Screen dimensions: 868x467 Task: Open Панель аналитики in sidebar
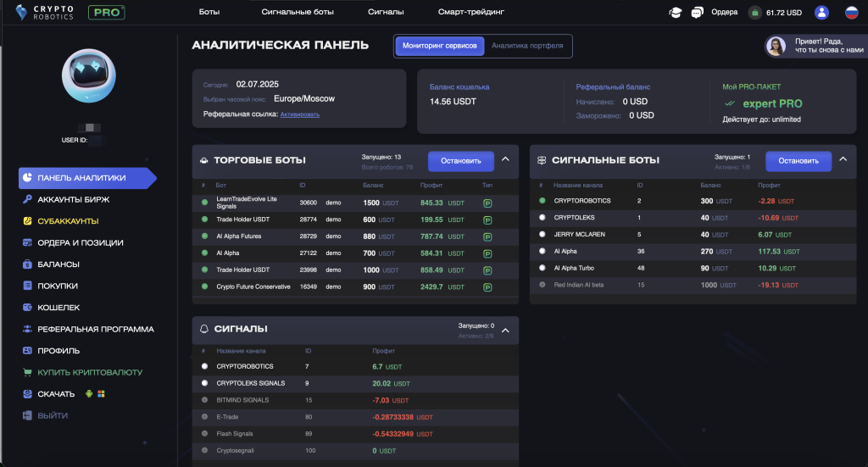[x=87, y=178]
